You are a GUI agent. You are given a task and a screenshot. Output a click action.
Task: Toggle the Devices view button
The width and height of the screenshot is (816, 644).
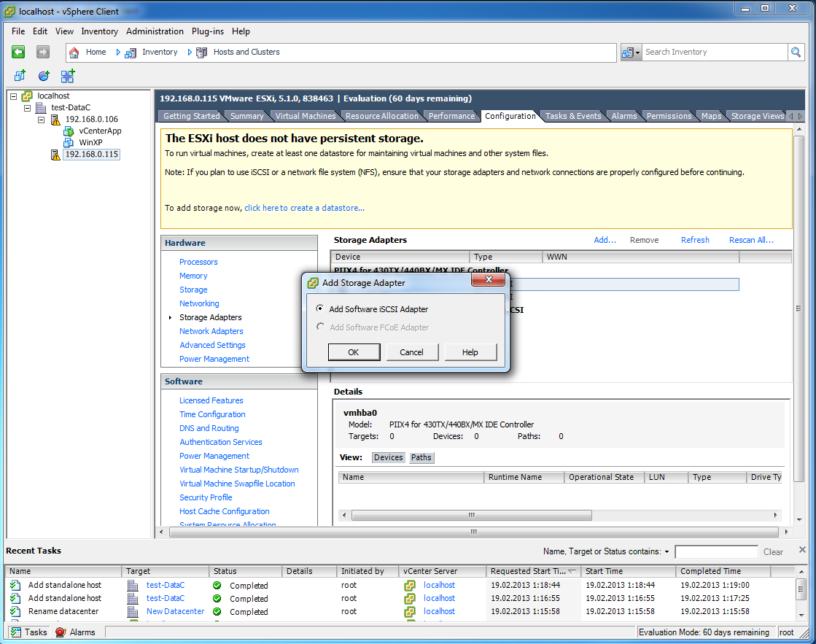pyautogui.click(x=388, y=457)
